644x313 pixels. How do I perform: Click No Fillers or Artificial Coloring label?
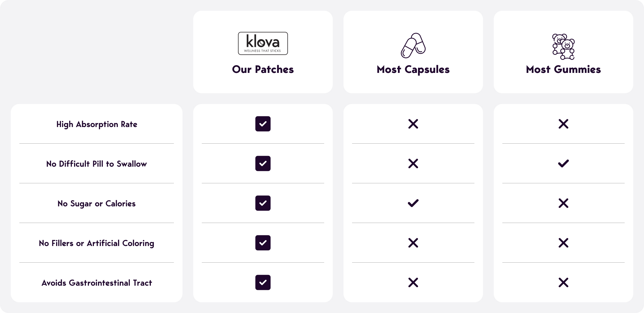coord(97,243)
